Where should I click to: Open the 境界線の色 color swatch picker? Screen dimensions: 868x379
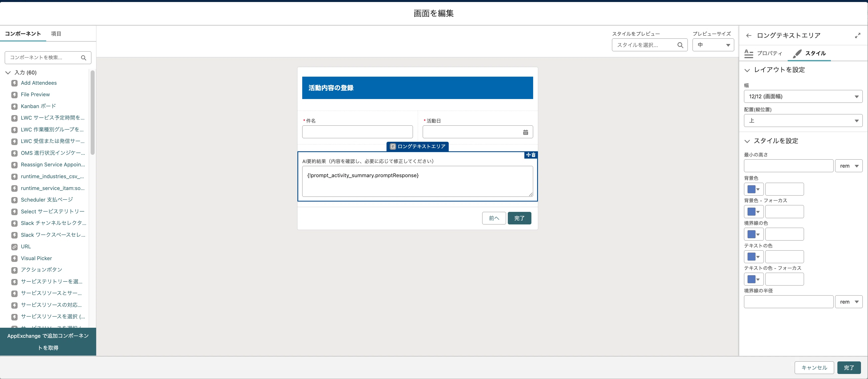(754, 234)
